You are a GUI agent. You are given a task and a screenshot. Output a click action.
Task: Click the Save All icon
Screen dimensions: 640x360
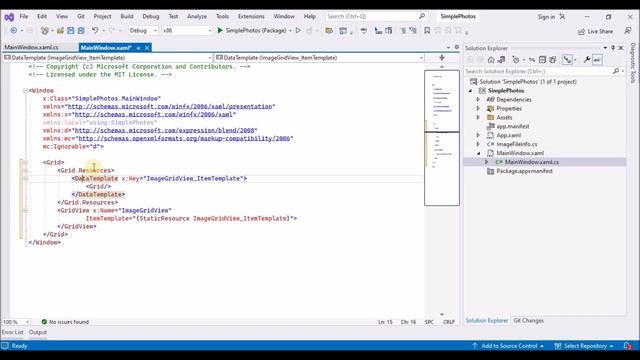pyautogui.click(x=81, y=31)
